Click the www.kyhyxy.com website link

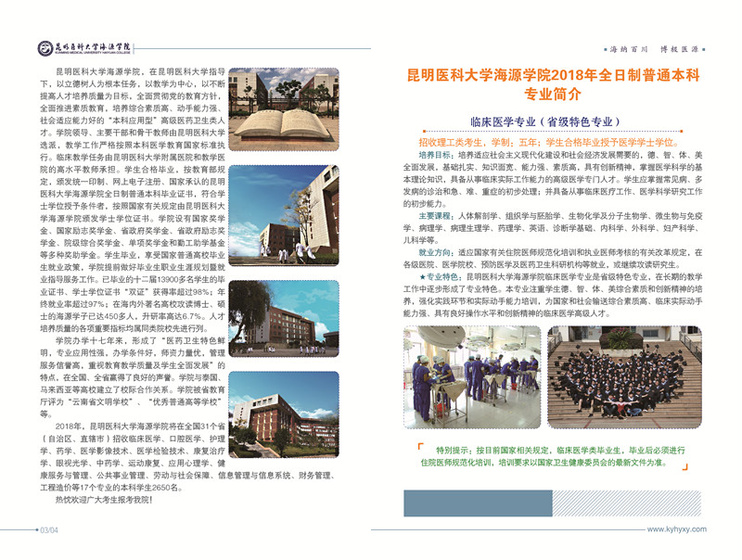tap(681, 529)
